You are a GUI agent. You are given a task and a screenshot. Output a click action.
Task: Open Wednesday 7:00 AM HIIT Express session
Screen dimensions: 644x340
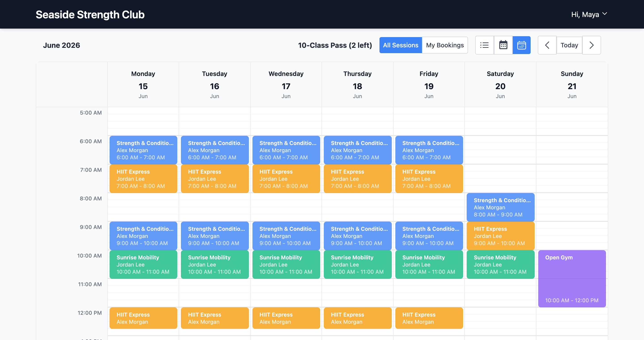point(286,179)
